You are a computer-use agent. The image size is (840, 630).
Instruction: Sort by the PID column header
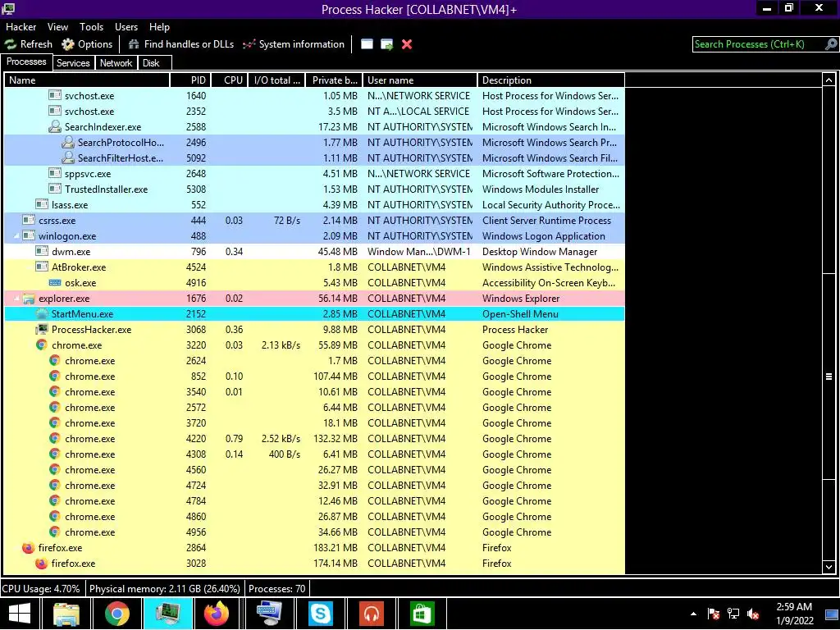[190, 80]
